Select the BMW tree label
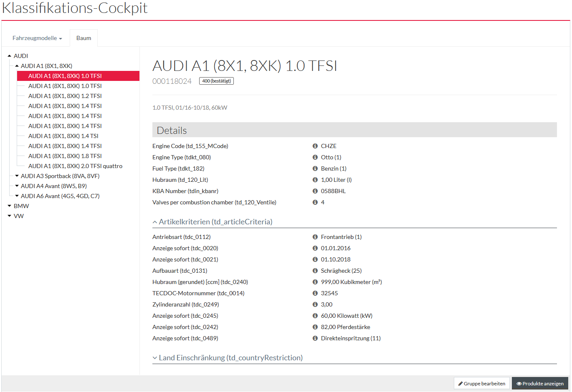 click(x=21, y=206)
